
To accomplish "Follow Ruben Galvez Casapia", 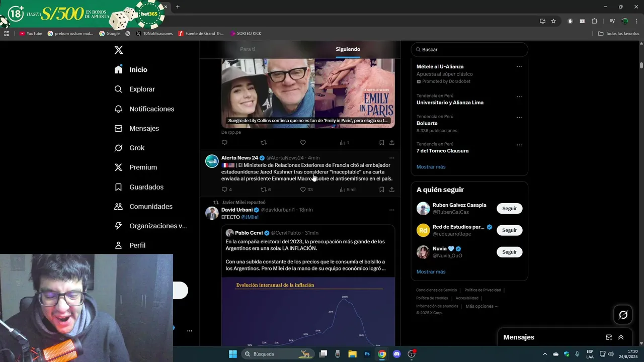I will tap(509, 209).
